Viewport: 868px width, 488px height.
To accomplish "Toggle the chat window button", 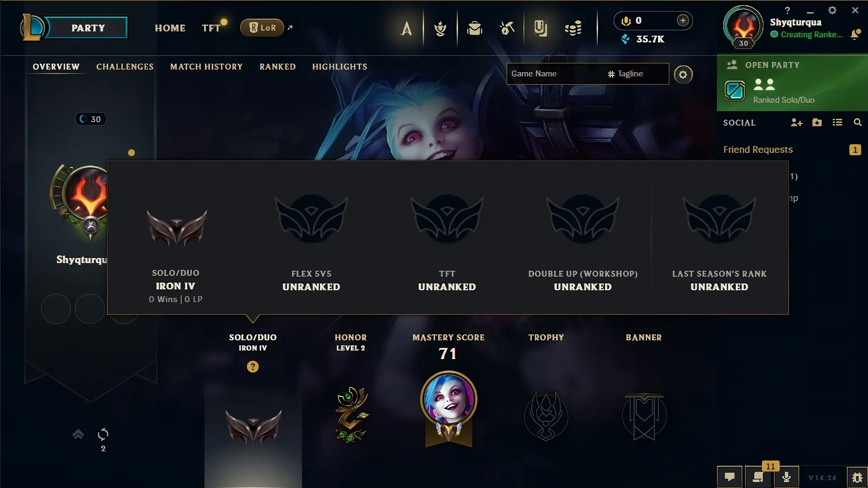I will [729, 477].
